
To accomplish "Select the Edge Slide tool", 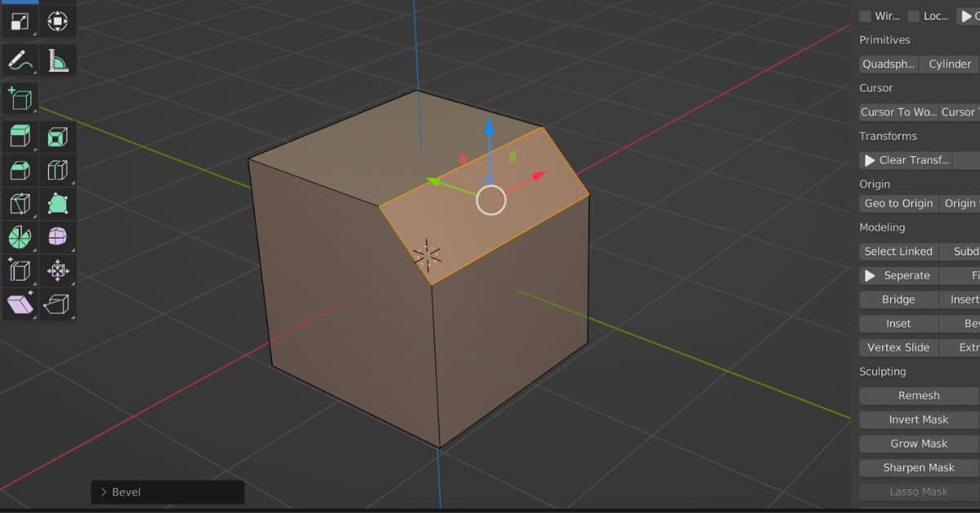I will tap(20, 270).
